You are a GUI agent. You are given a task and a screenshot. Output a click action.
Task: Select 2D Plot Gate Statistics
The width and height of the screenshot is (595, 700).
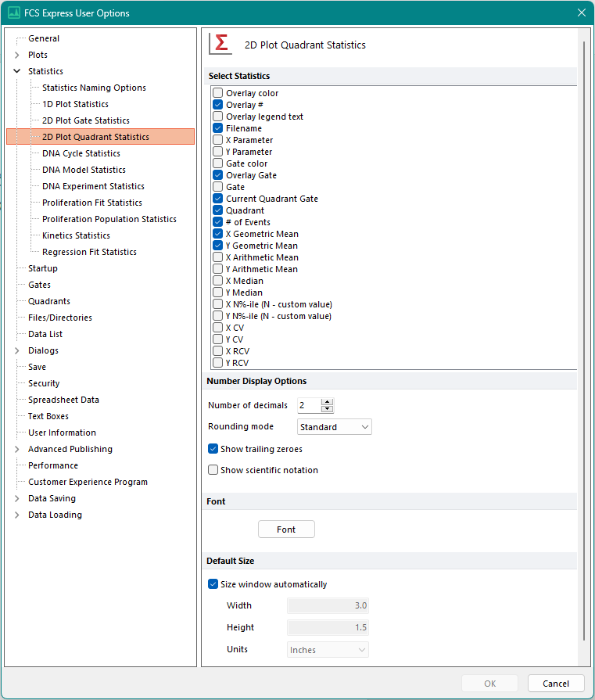coord(86,120)
